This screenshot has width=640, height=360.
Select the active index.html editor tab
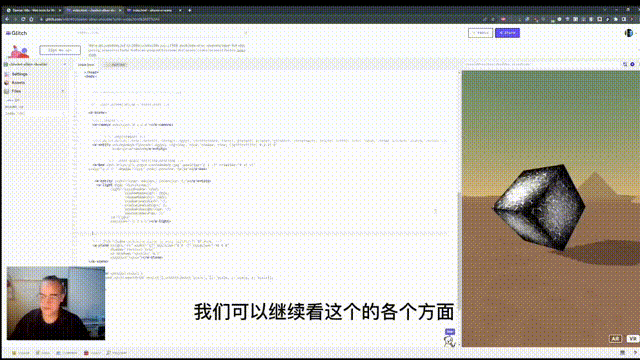click(x=86, y=64)
